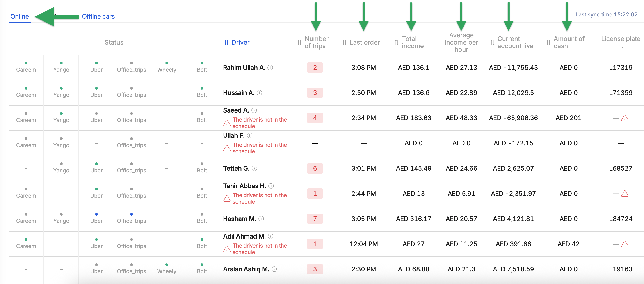
Task: Sort by Current account live column
Action: (x=512, y=42)
